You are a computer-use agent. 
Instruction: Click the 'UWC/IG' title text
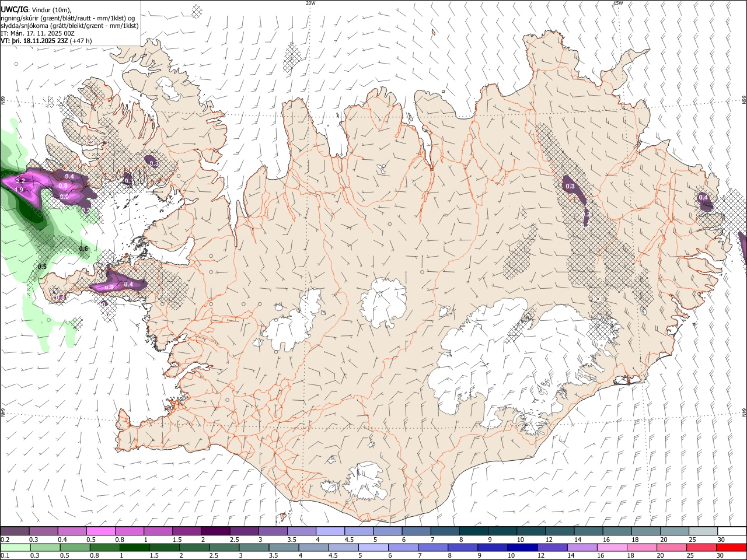pos(13,10)
